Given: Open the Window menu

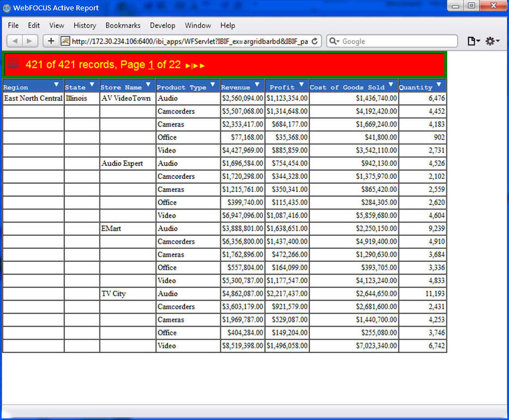Looking at the screenshot, I should click(x=198, y=25).
